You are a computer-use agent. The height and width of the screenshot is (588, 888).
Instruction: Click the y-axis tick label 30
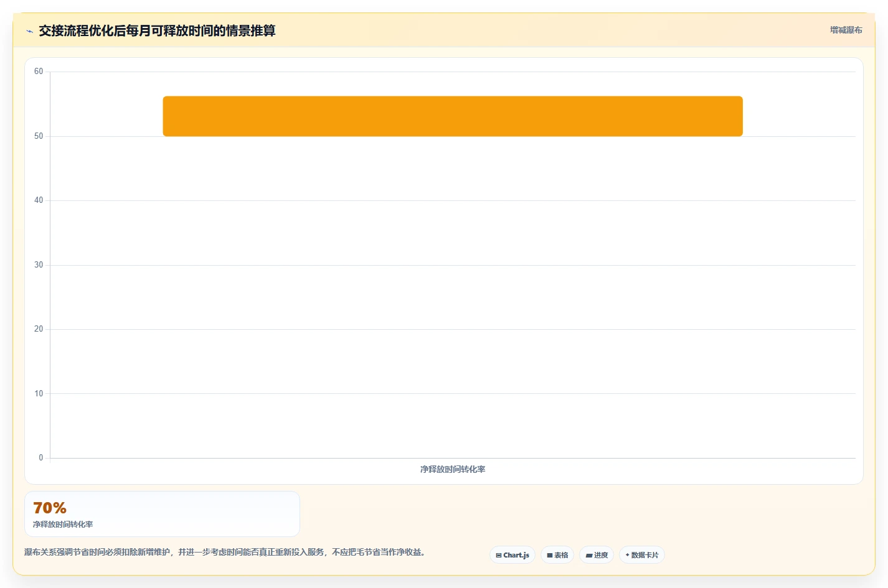point(39,265)
